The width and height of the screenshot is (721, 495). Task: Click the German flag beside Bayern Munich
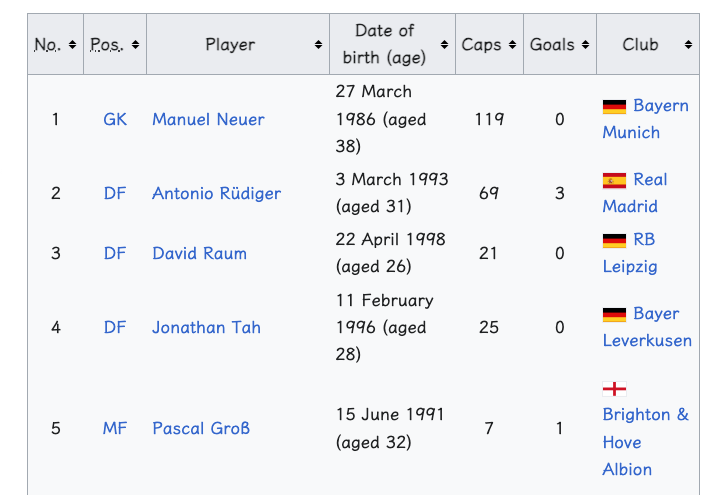[x=614, y=107]
